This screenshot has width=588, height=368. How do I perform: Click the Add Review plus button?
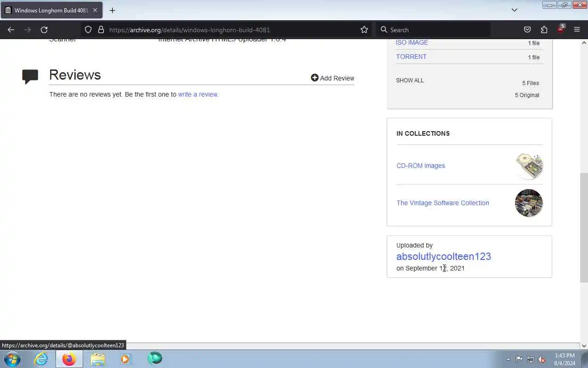pos(333,78)
